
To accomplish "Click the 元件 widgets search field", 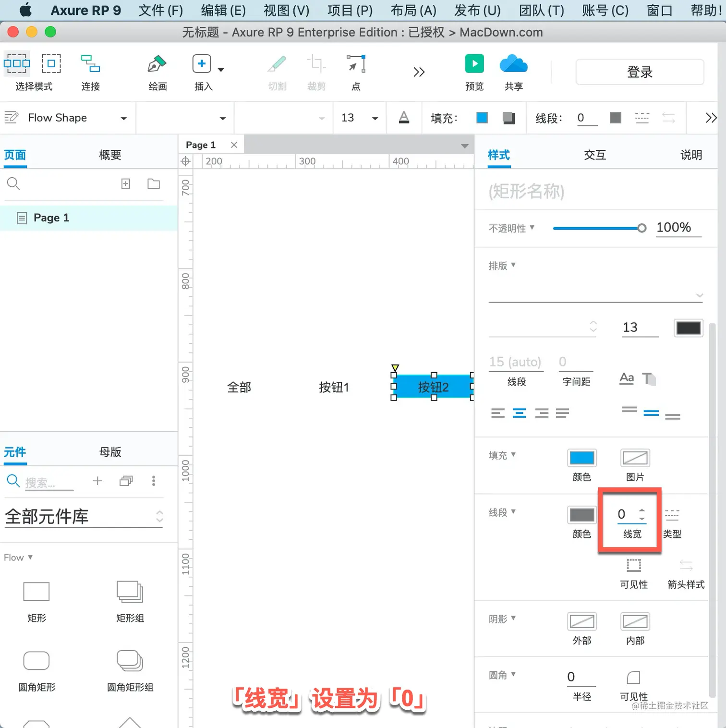I will [49, 482].
